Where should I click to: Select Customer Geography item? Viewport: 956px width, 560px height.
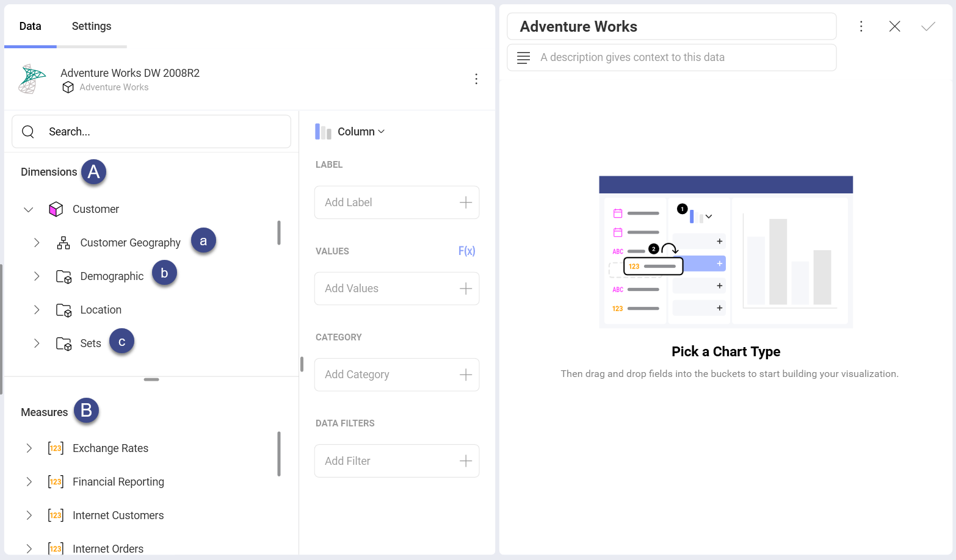(x=131, y=243)
